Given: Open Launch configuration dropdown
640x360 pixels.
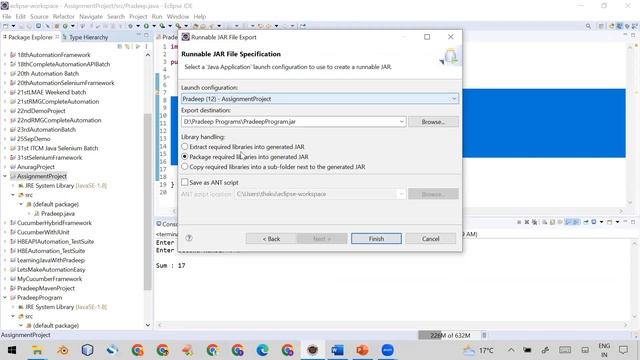Looking at the screenshot, I should pos(453,99).
